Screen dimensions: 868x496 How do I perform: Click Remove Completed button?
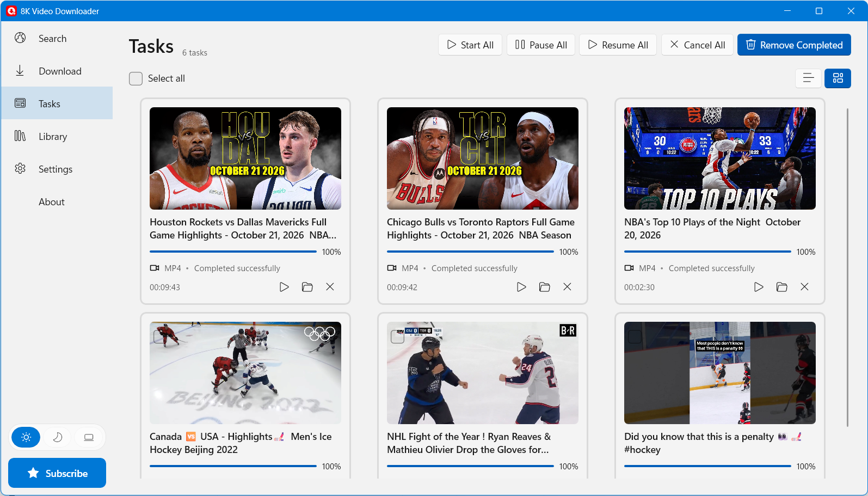pyautogui.click(x=794, y=45)
